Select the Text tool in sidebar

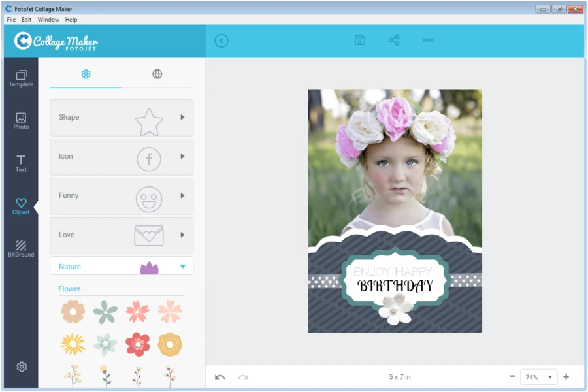point(21,163)
